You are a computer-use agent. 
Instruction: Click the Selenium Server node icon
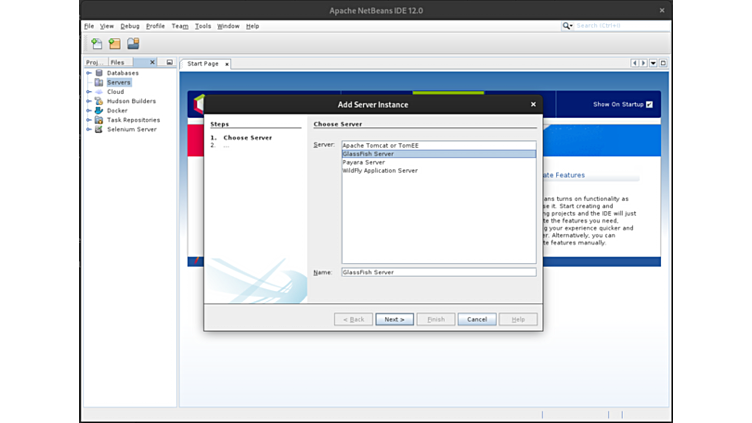pyautogui.click(x=99, y=129)
